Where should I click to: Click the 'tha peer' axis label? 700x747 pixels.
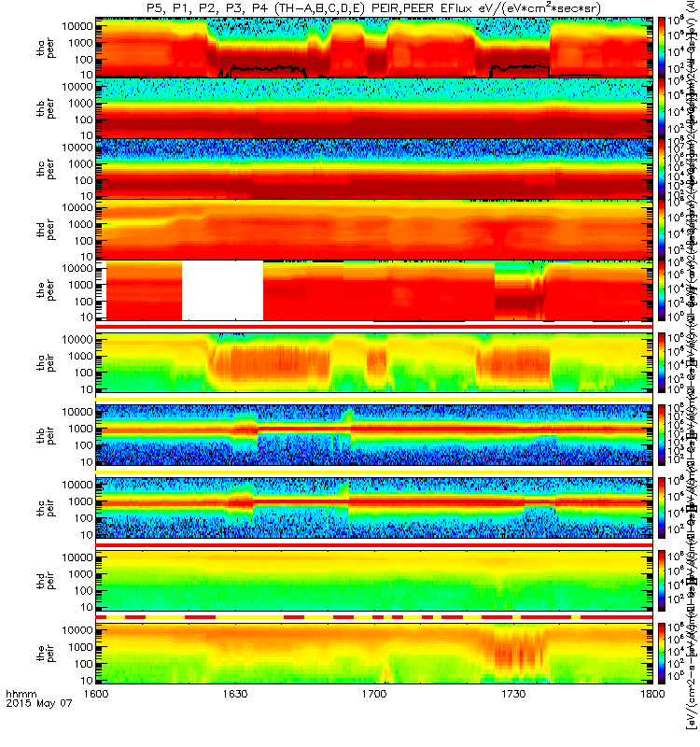(46, 48)
